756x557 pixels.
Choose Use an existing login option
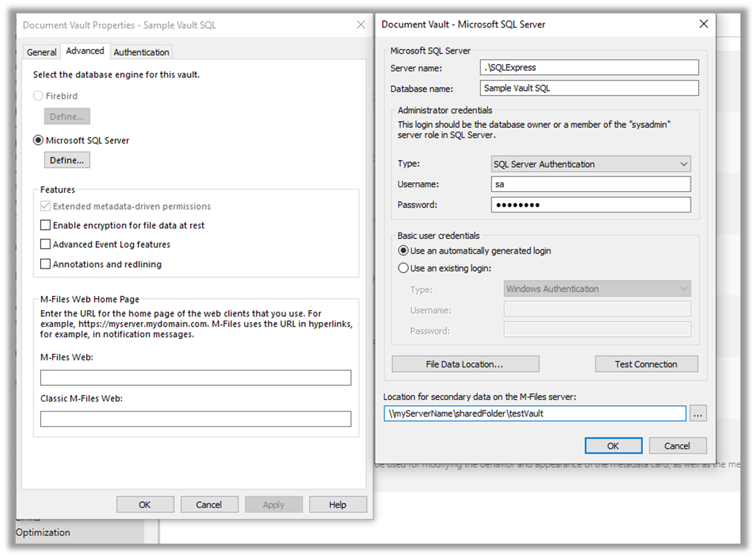point(404,268)
